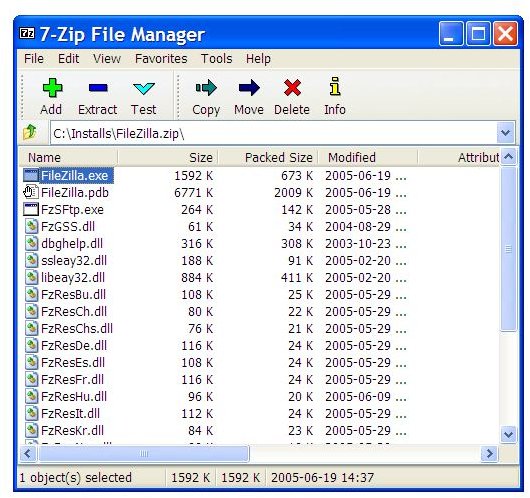Select the dbghelp.dll file icon
The image size is (530, 498).
pyautogui.click(x=31, y=243)
